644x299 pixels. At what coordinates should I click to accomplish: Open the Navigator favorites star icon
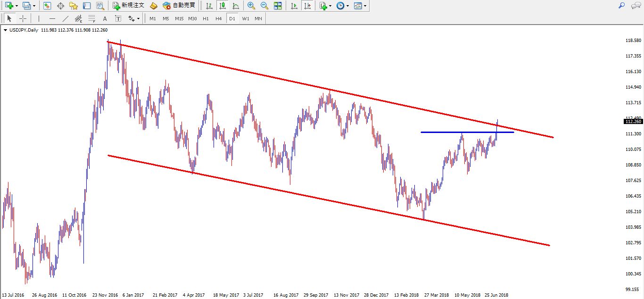pos(74,6)
